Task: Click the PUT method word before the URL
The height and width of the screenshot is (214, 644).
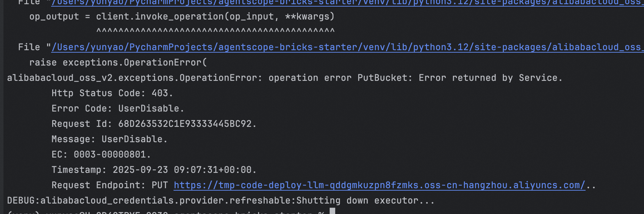Action: click(160, 185)
